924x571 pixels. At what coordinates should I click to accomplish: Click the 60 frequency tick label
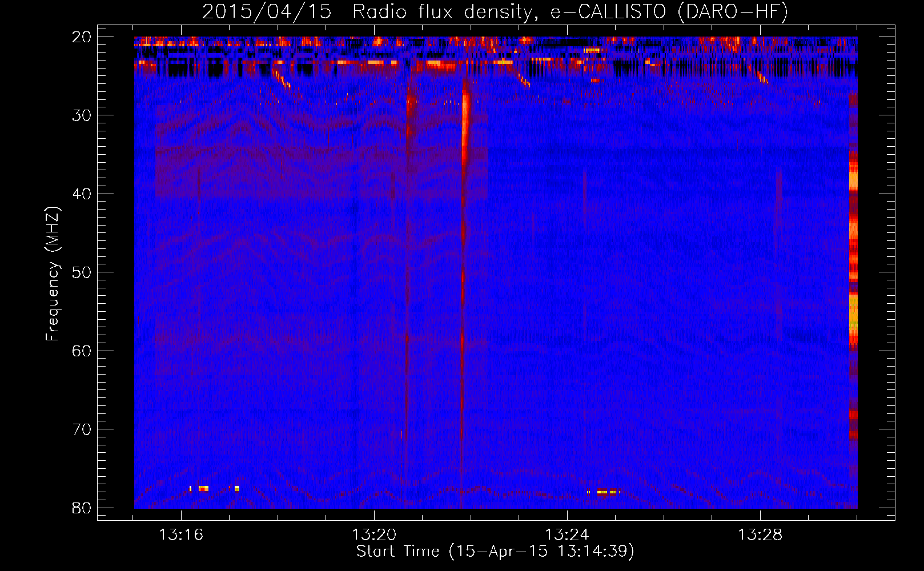[82, 351]
